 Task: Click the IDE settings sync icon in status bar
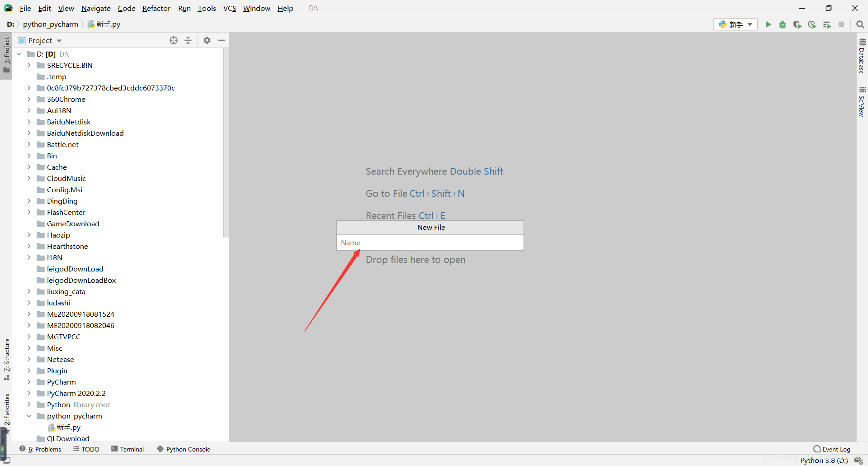[858, 461]
